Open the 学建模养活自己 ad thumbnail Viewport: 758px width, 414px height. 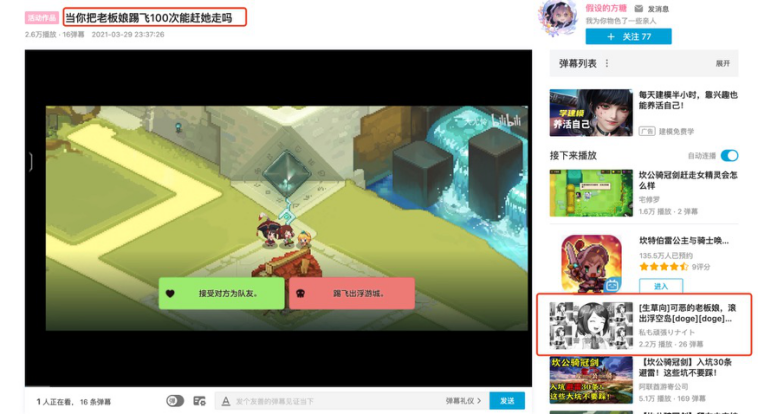[591, 112]
